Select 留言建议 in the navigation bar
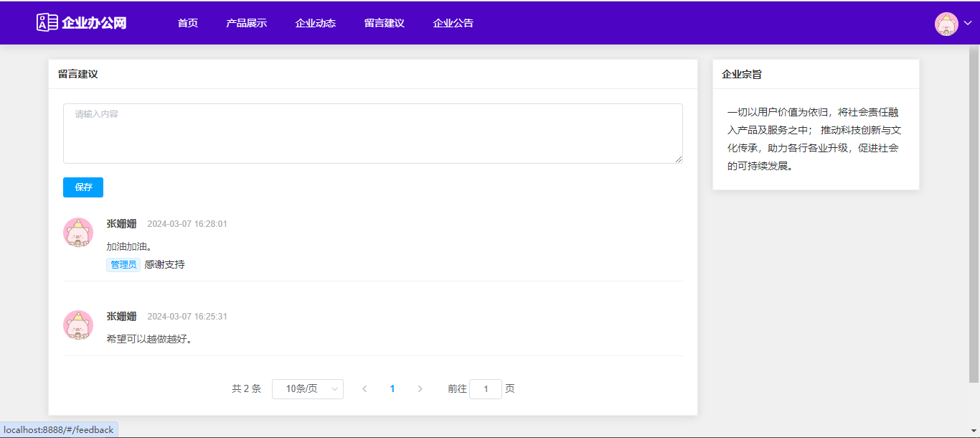The height and width of the screenshot is (438, 980). (x=384, y=23)
